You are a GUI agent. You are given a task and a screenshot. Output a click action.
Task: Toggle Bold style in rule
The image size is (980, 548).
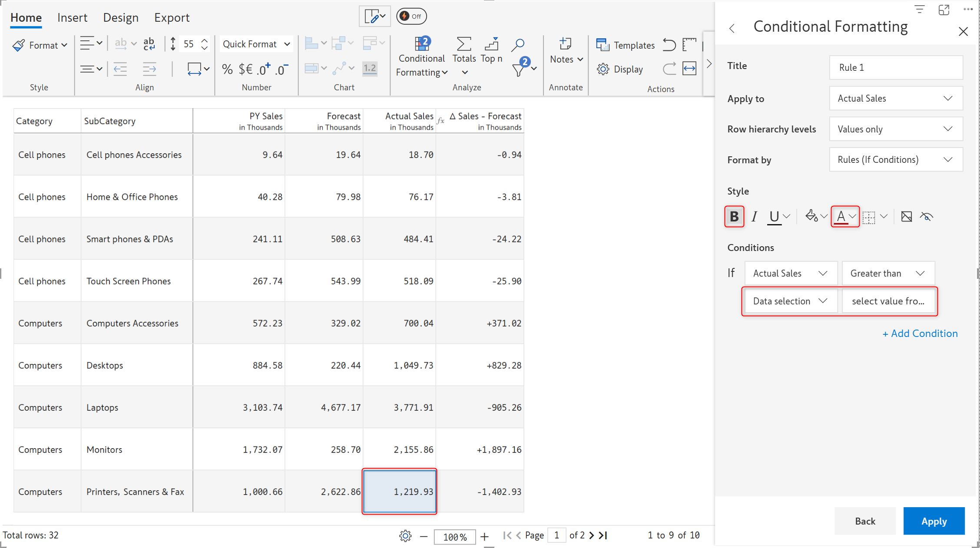coord(734,216)
